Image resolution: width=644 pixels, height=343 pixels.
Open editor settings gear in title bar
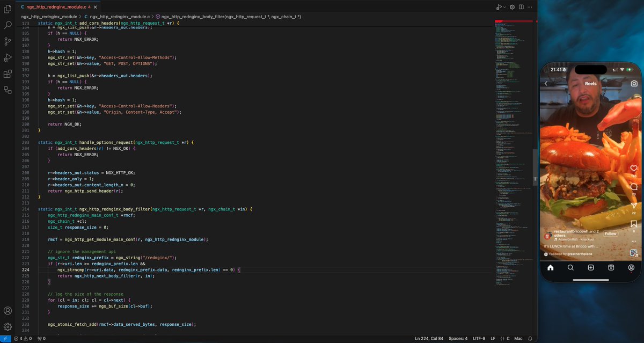[512, 7]
